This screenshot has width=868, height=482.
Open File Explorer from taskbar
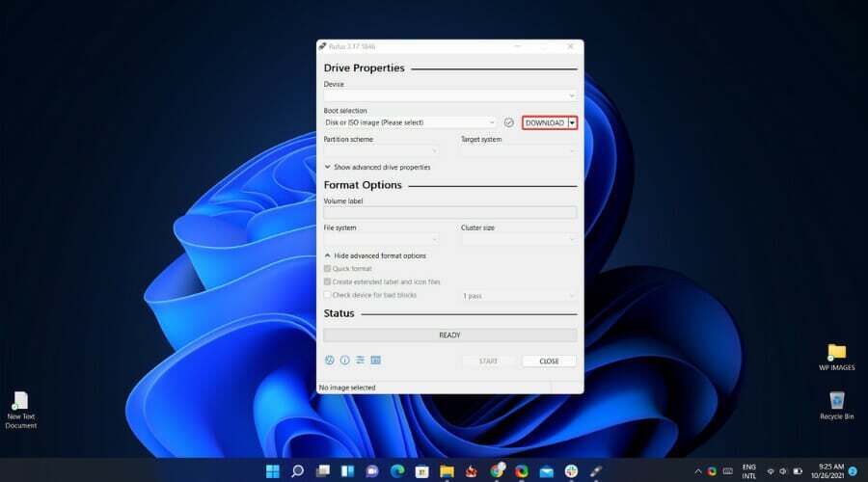[x=447, y=471]
